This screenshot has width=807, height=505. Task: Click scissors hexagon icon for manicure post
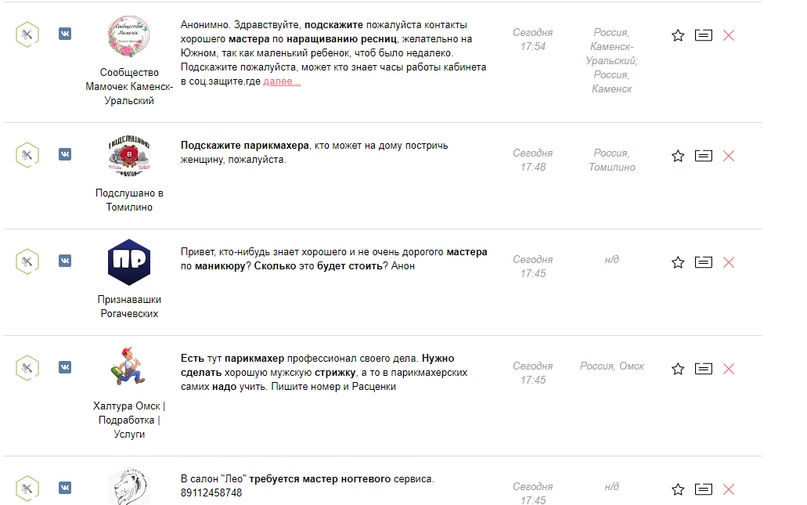pyautogui.click(x=27, y=262)
